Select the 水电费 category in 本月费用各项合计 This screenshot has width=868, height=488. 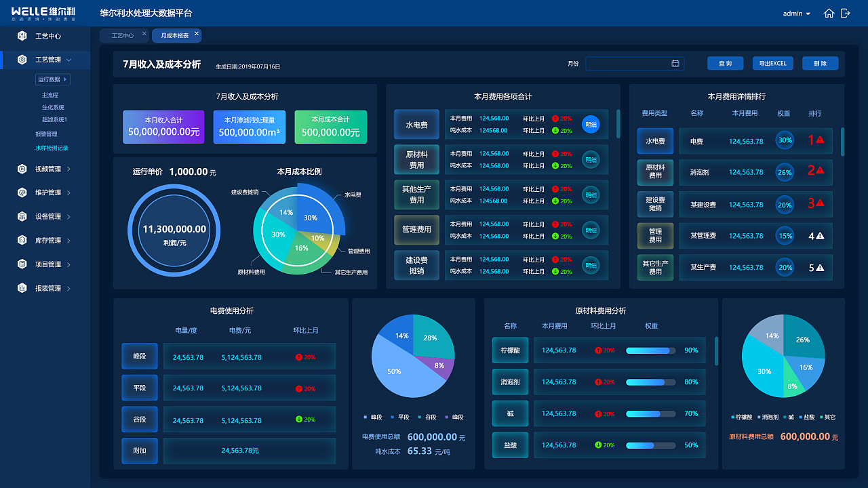point(416,125)
